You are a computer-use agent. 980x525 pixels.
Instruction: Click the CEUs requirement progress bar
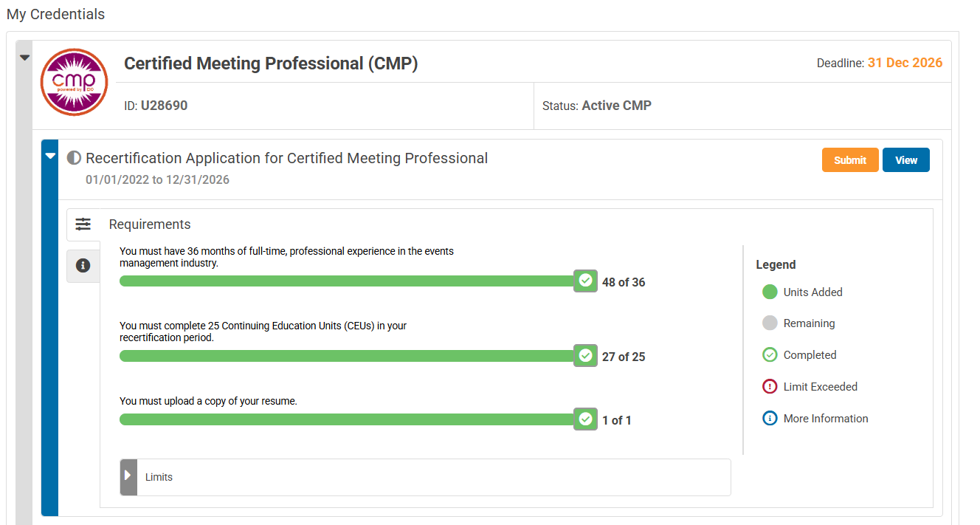coord(347,356)
